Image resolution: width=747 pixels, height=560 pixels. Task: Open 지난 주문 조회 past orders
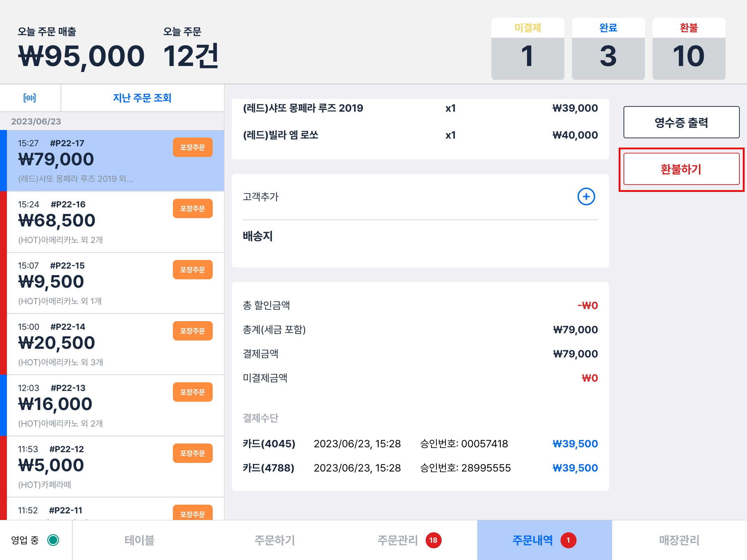point(142,98)
